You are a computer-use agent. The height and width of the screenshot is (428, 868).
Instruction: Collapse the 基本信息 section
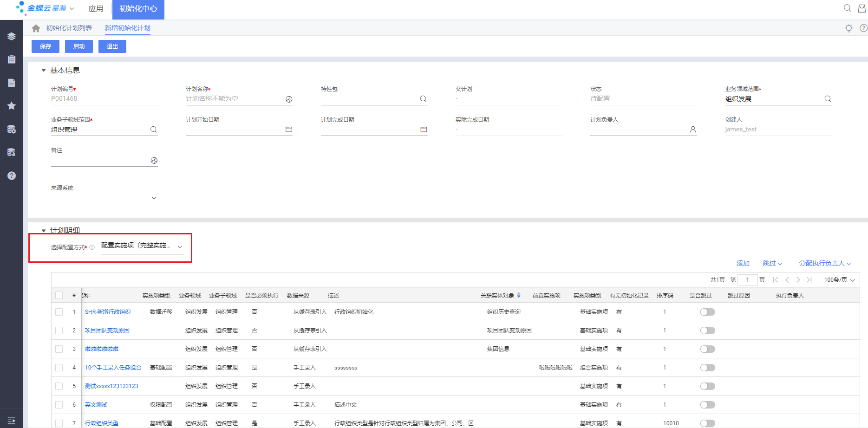point(44,71)
